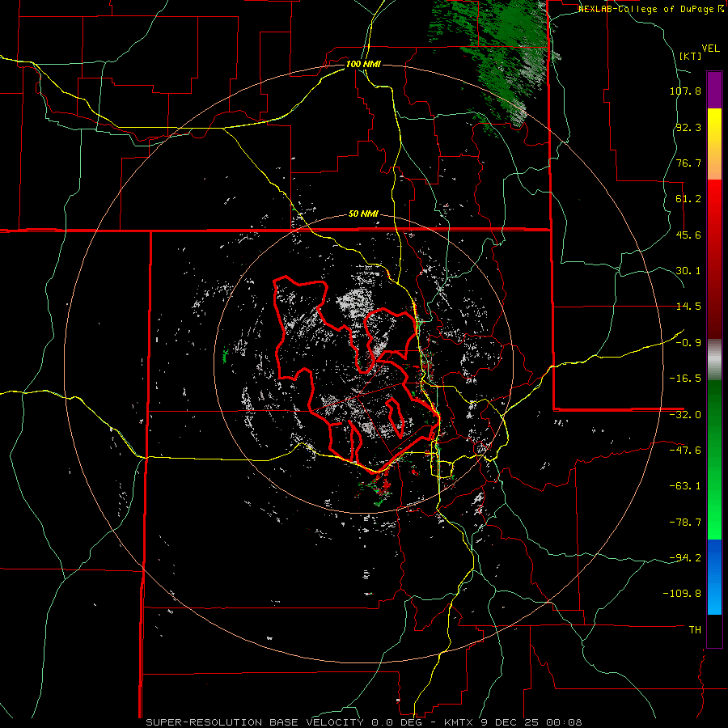The image size is (728, 728).
Task: Click the purple segment of color bar
Action: click(x=714, y=90)
